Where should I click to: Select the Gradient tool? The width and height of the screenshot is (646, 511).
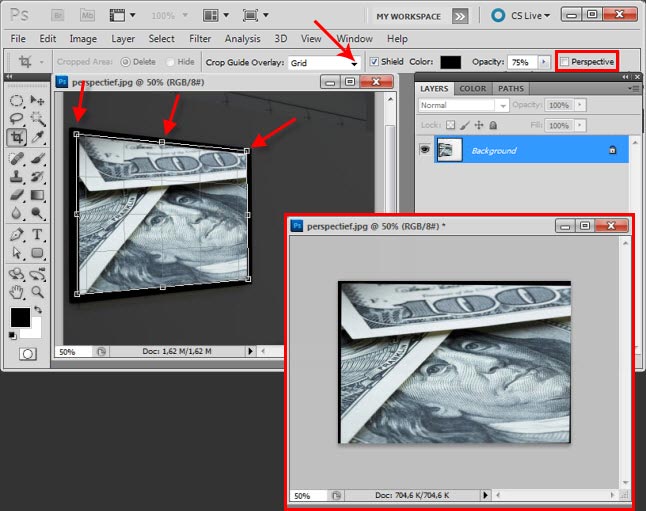pyautogui.click(x=37, y=195)
